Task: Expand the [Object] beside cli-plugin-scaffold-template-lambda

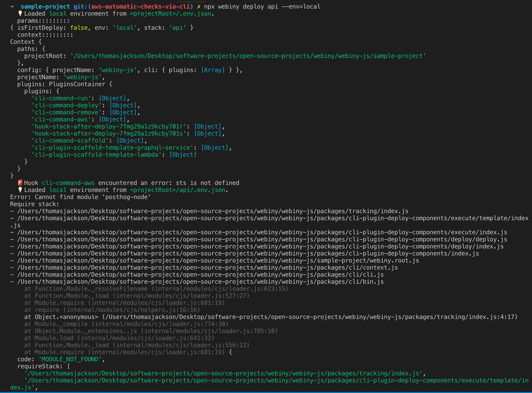Action: (x=183, y=154)
